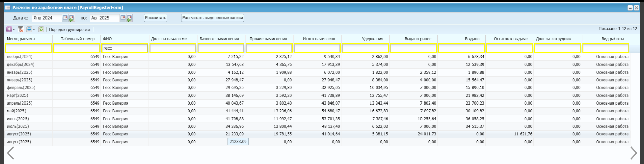
Task: Go to next image with right arrow
Action: coord(633,153)
